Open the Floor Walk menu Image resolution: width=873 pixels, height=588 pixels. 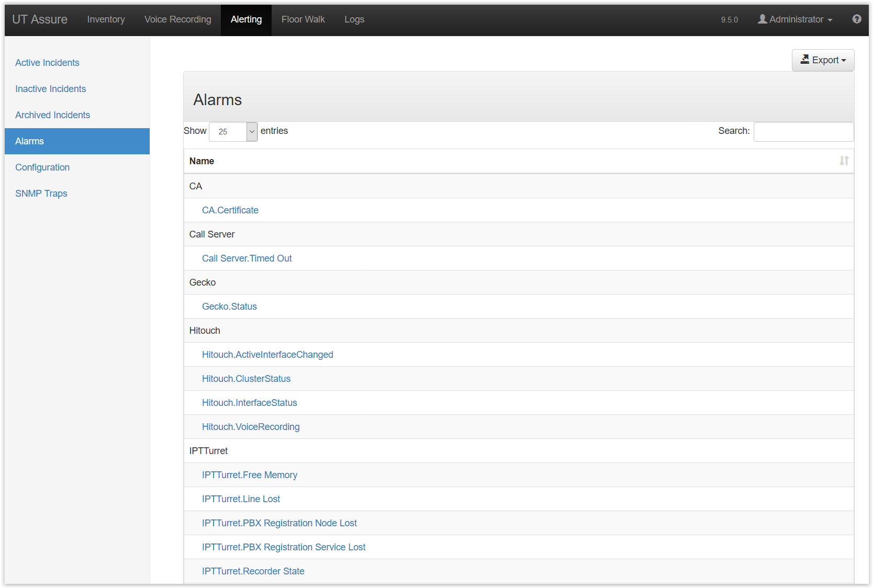tap(303, 19)
